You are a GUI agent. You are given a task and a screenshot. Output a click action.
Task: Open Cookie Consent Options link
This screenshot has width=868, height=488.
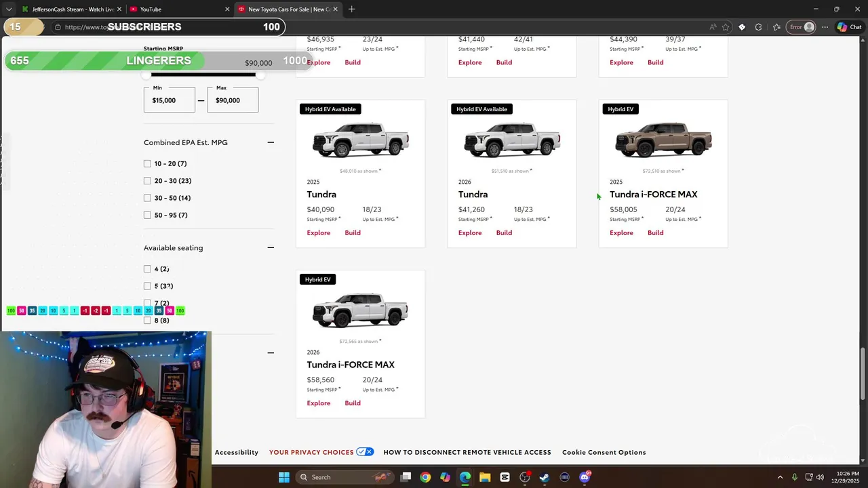pos(604,452)
